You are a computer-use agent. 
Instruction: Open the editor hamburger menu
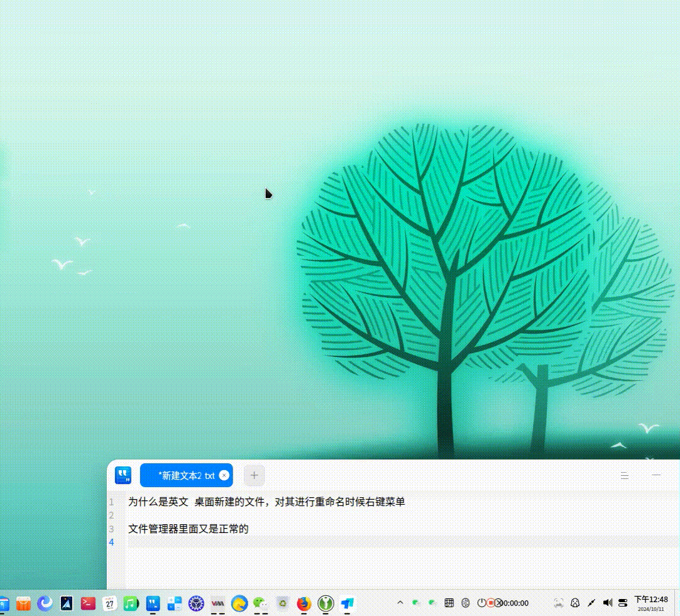[625, 475]
